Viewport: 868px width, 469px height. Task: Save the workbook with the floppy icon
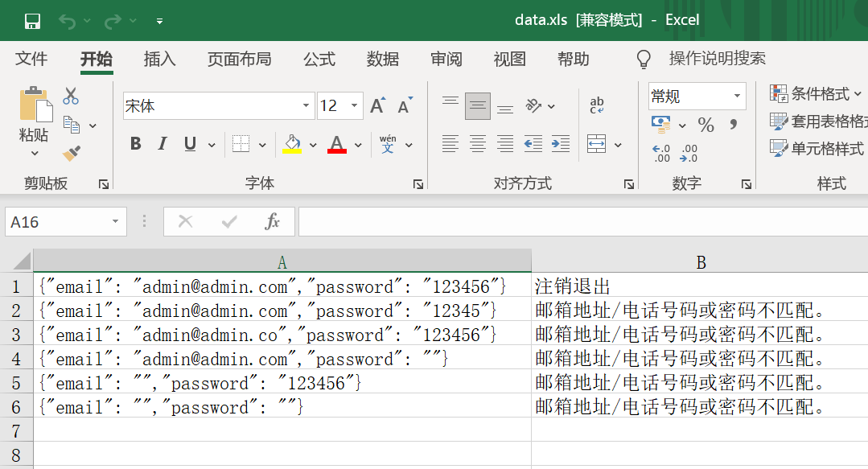(x=33, y=21)
